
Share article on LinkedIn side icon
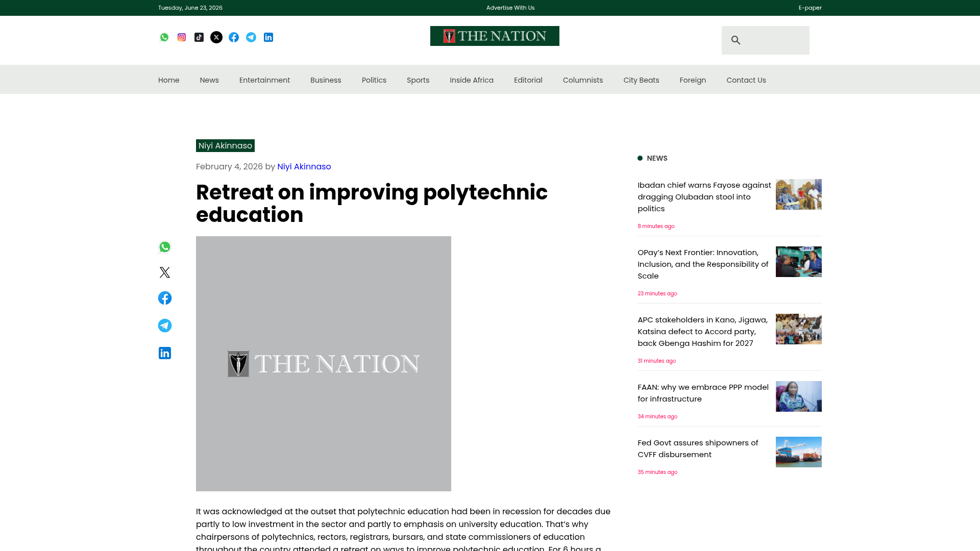(x=165, y=353)
